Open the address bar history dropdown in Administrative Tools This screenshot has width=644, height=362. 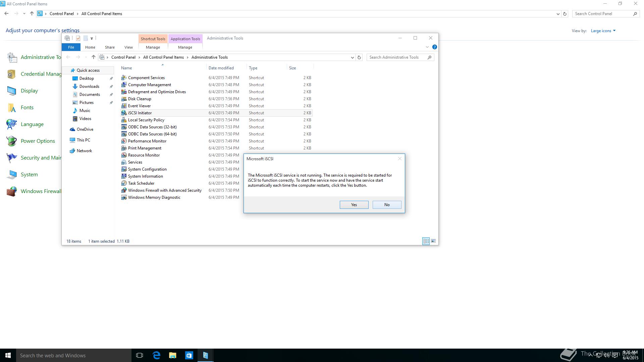tap(352, 57)
